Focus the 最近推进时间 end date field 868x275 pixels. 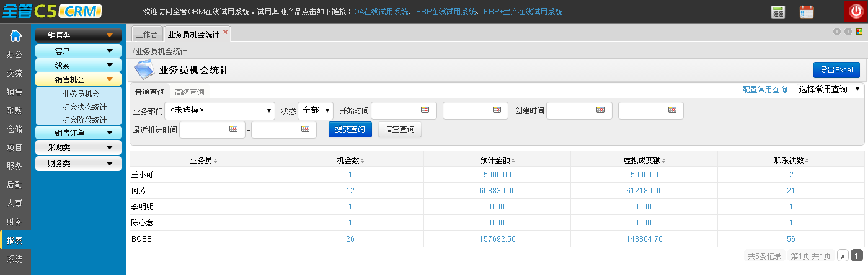pos(284,129)
